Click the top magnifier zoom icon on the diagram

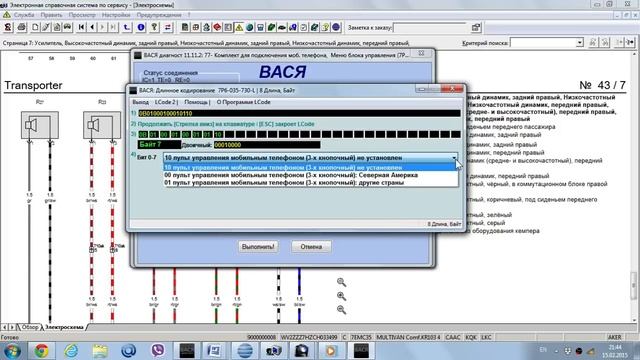click(x=341, y=282)
